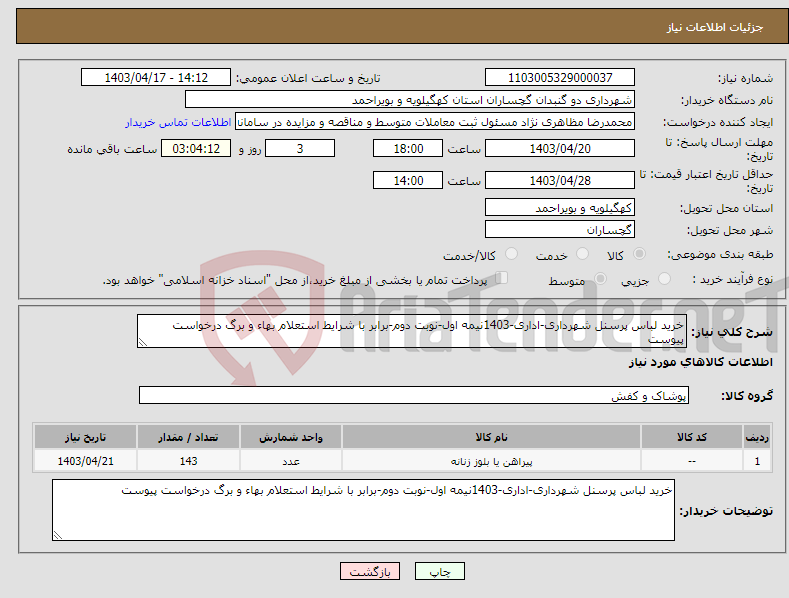This screenshot has width=789, height=598.
Task: Click the چاپ (print) button
Action: click(x=439, y=571)
